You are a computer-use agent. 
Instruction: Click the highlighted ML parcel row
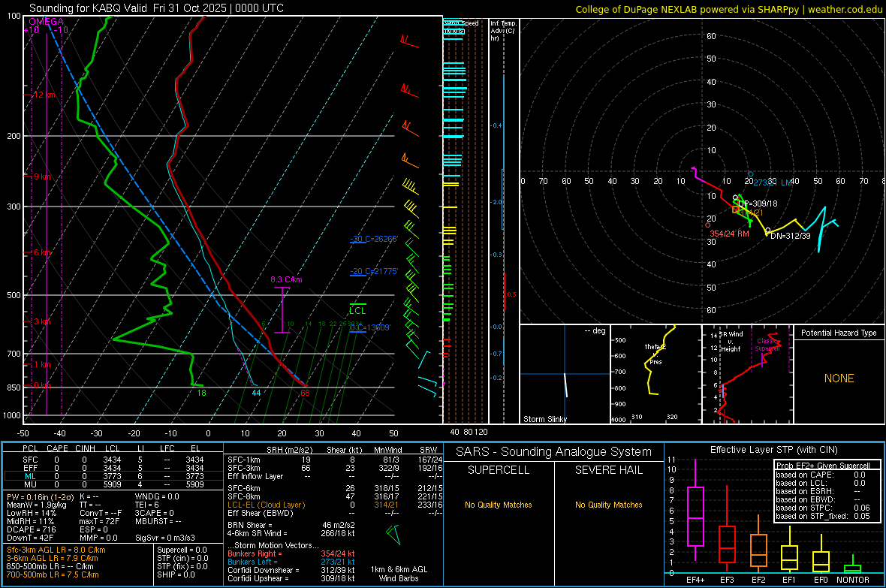click(112, 476)
